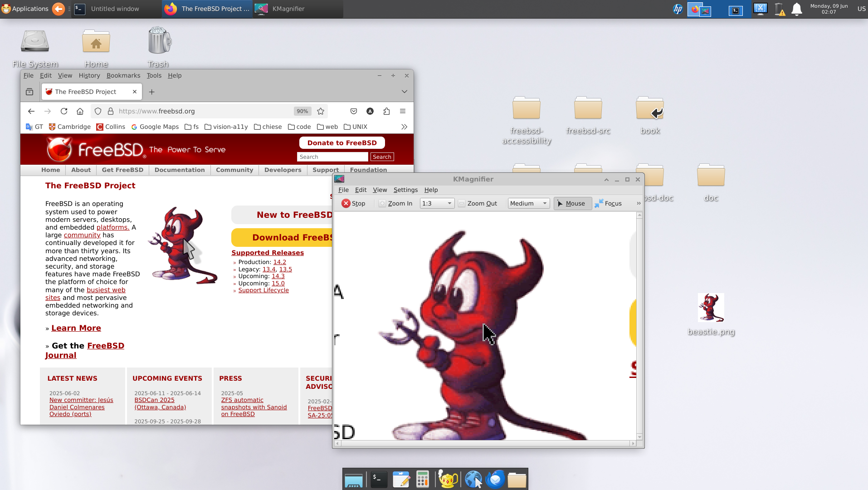
Task: Open Firefox Bookmarks menu
Action: (x=123, y=75)
